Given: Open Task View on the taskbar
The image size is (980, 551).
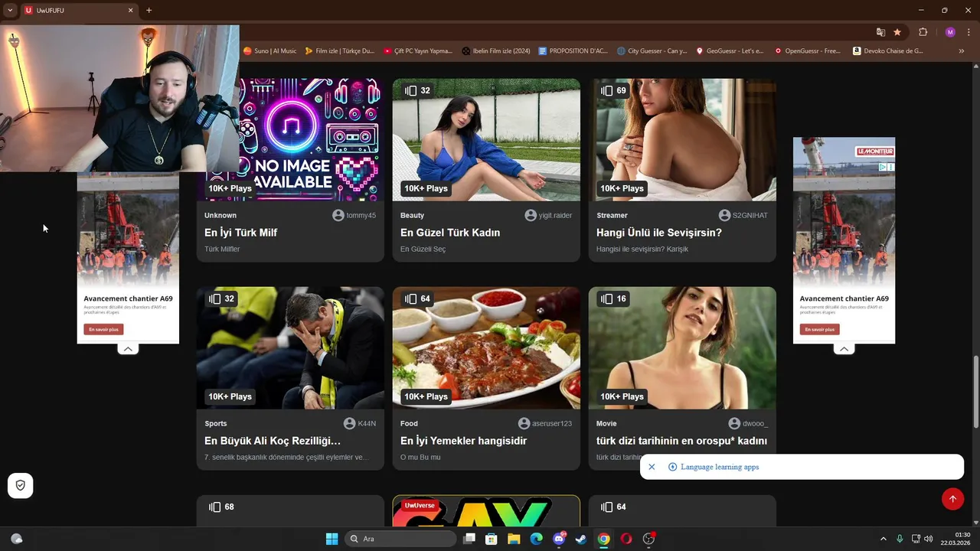Looking at the screenshot, I should [x=469, y=539].
